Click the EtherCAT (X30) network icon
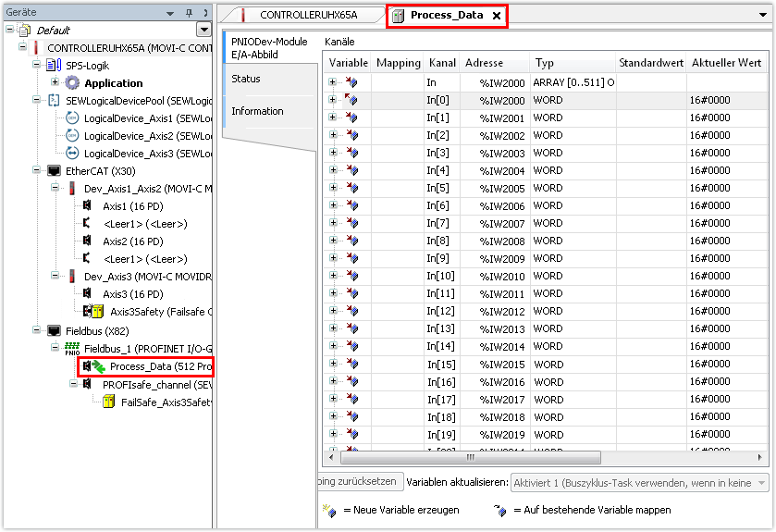The width and height of the screenshot is (776, 532). pos(54,171)
